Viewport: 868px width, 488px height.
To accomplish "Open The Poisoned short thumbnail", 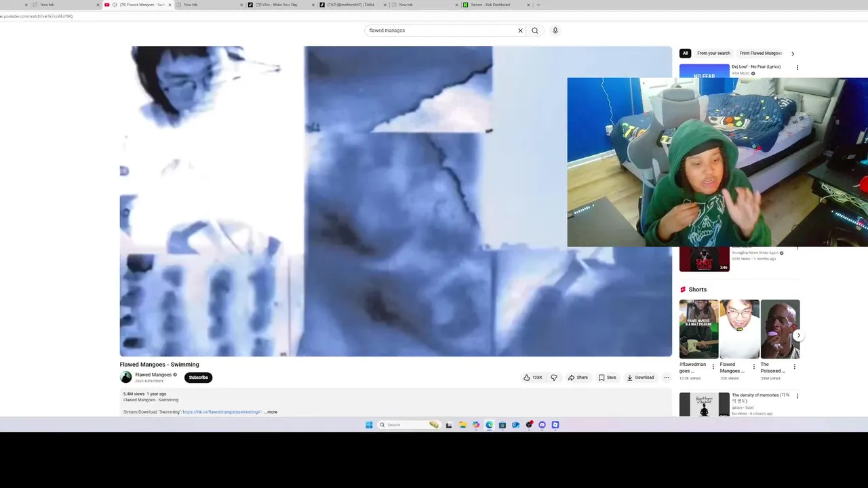I will (780, 329).
